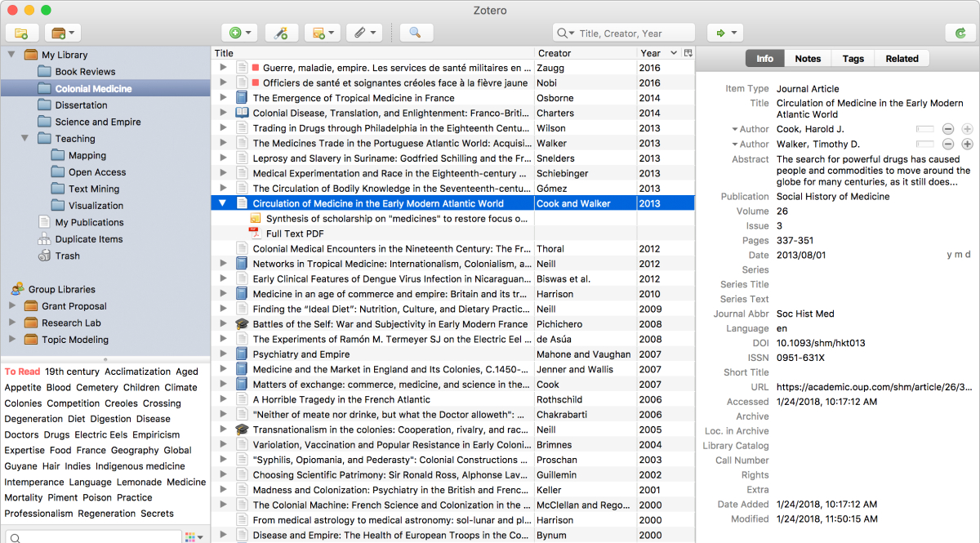
Task: Click the Locate green arrow button
Action: click(724, 33)
